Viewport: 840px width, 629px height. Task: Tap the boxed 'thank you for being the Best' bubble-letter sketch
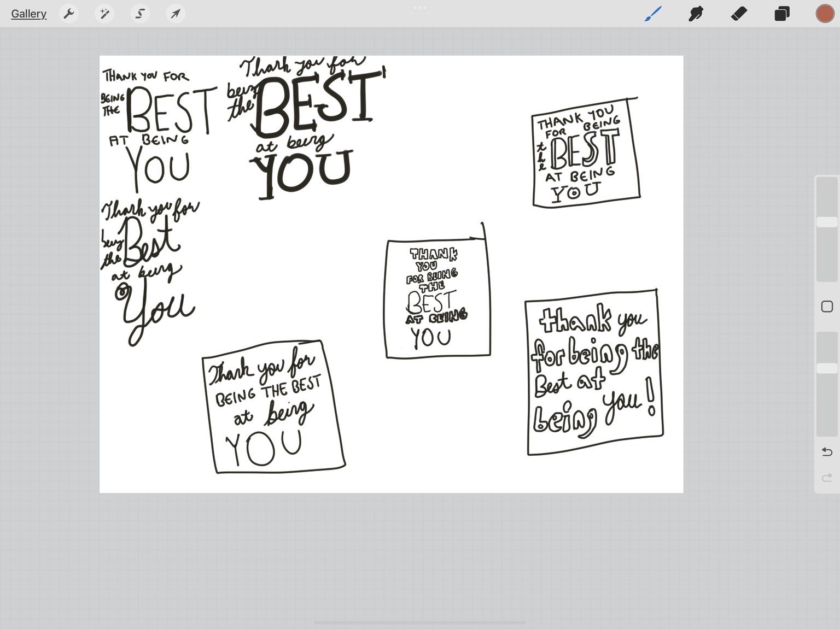click(x=594, y=372)
